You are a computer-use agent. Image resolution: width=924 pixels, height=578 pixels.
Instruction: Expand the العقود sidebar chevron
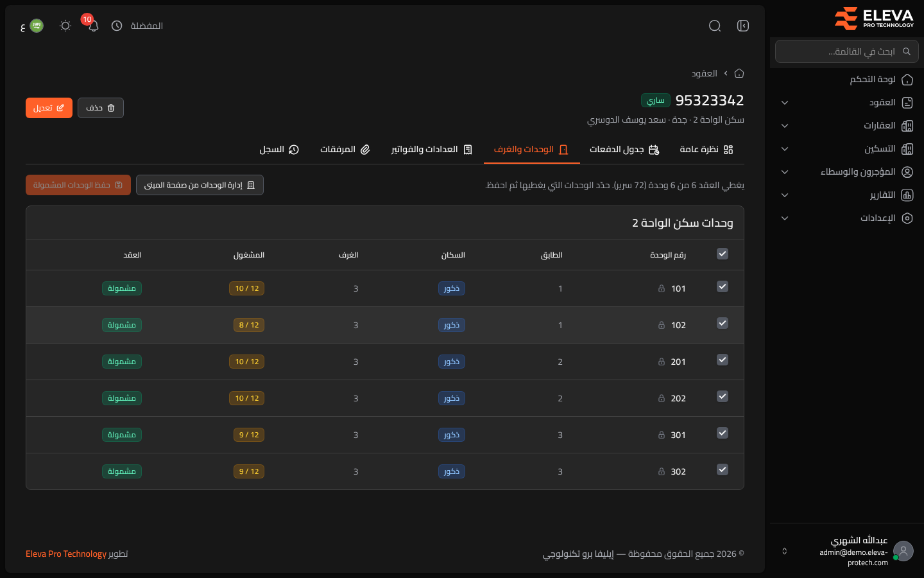[x=785, y=103]
